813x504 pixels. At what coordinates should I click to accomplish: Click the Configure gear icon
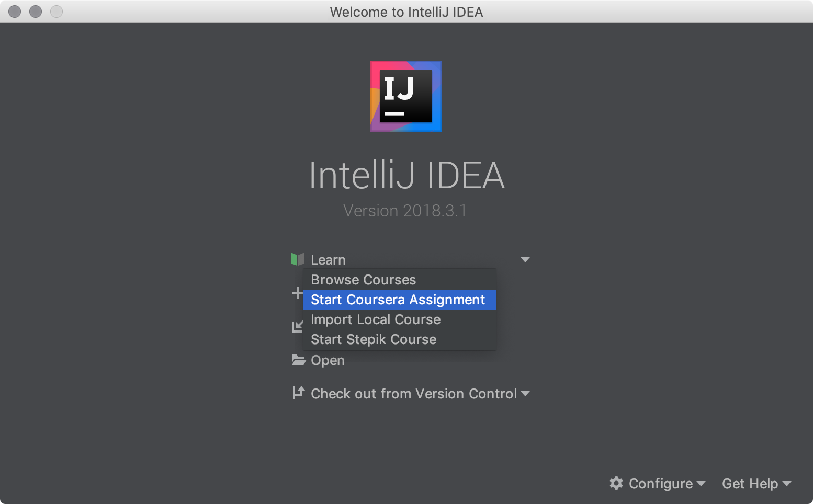(x=616, y=483)
